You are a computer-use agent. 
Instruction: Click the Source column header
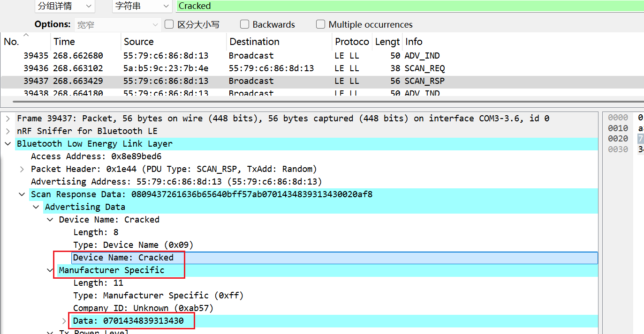click(138, 42)
